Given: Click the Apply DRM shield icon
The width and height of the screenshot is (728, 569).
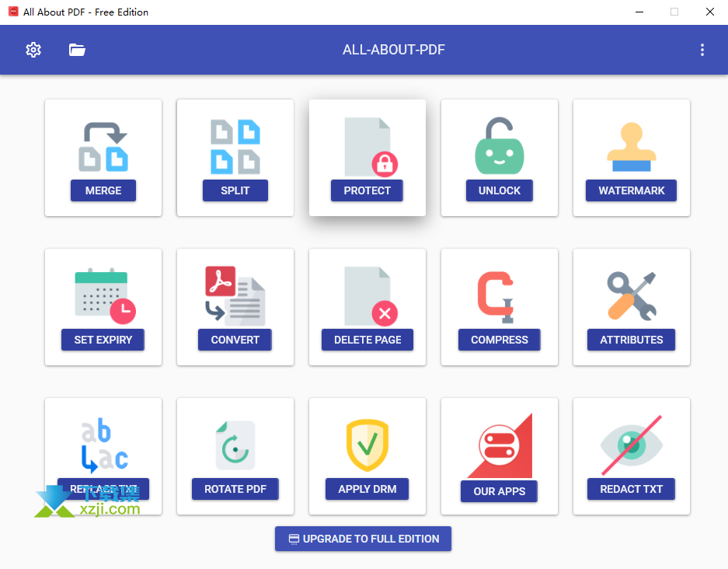Looking at the screenshot, I should (367, 445).
